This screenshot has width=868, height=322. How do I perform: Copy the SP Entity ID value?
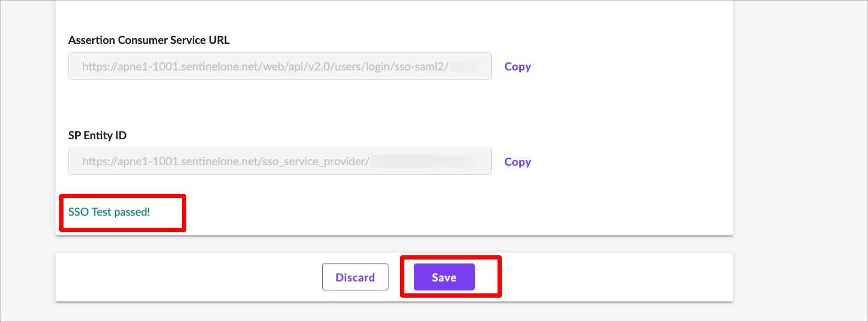tap(517, 162)
